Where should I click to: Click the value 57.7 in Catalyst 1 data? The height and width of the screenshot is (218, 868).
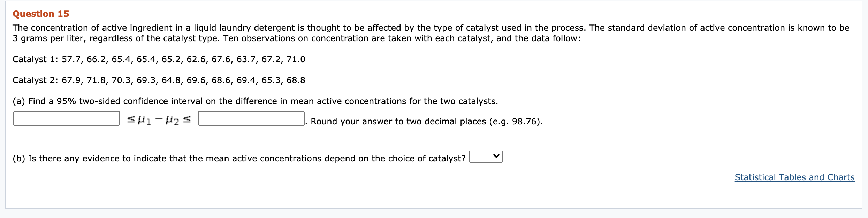[71, 59]
